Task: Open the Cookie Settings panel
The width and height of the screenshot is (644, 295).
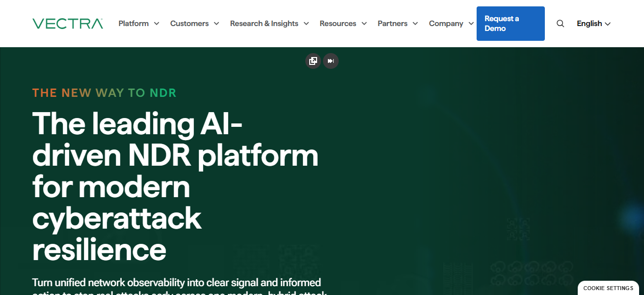Action: (608, 288)
